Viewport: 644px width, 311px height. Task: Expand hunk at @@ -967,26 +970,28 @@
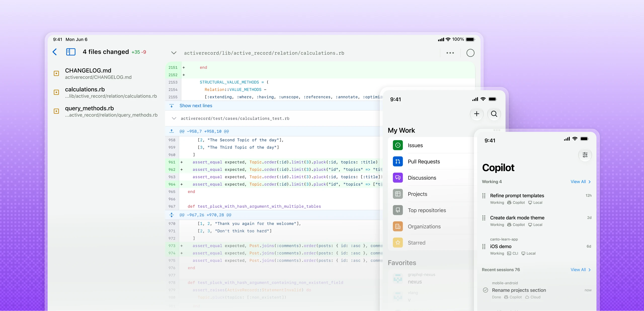click(x=172, y=215)
